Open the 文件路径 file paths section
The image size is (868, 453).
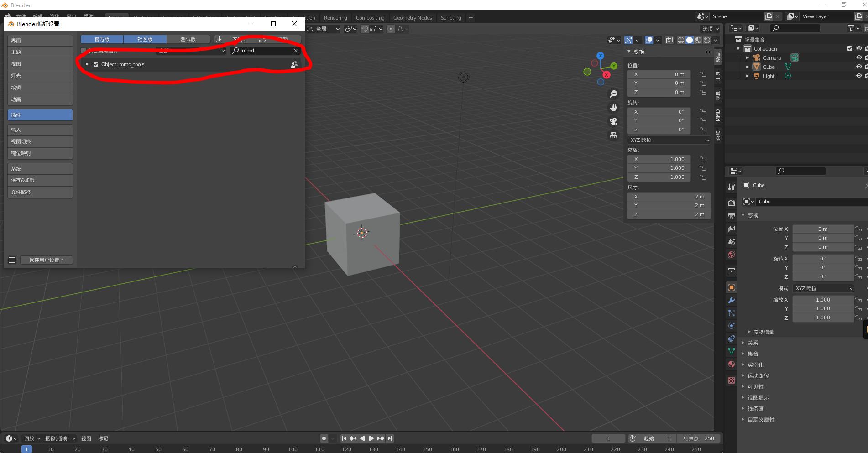pos(40,192)
